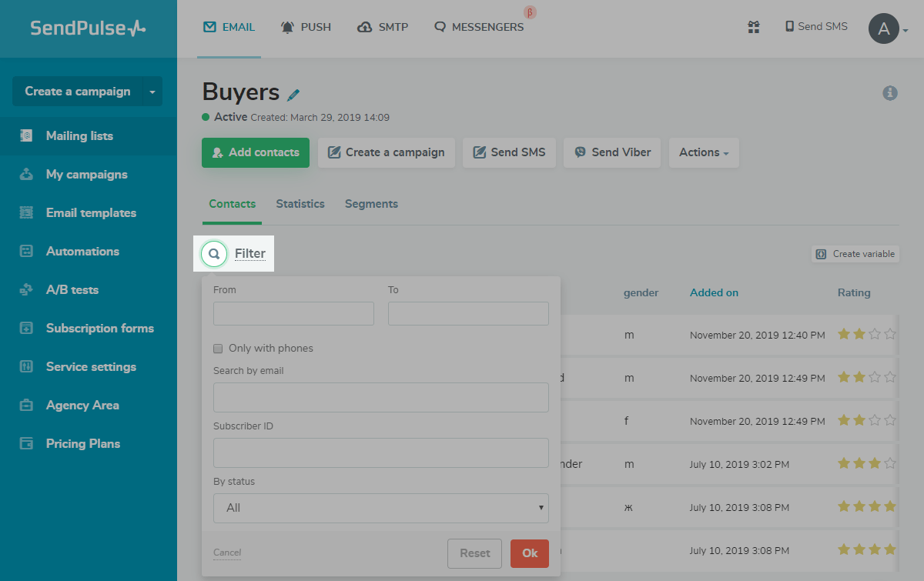Click the Create variable button
This screenshot has width=924, height=581.
(855, 254)
